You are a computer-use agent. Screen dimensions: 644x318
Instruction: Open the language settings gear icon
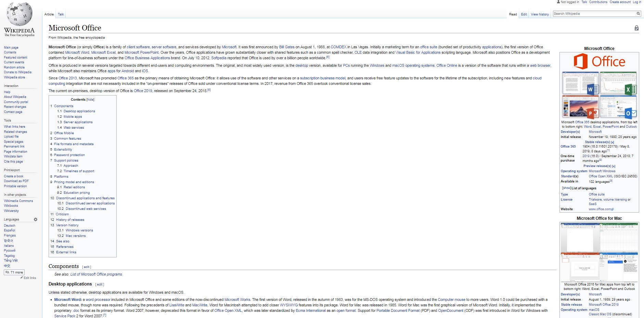tap(36, 219)
